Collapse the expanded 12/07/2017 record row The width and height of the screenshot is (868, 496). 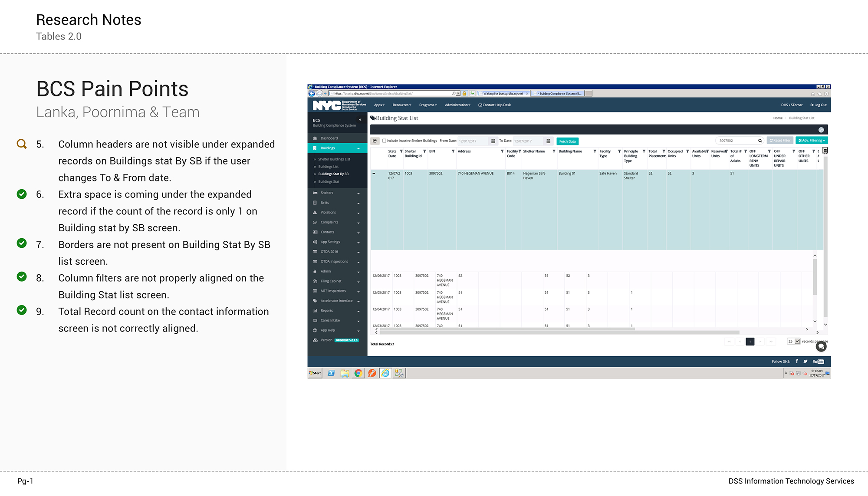point(374,174)
